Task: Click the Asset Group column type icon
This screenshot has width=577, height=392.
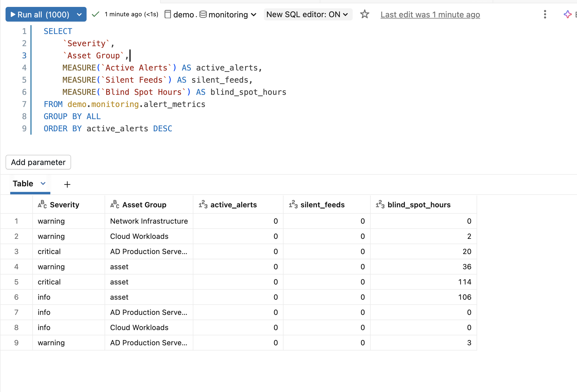Action: (115, 204)
